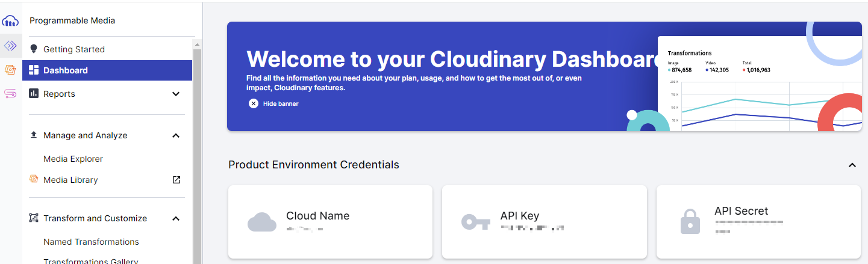Click the Cloud Name credential card
The image size is (868, 264).
330,222
